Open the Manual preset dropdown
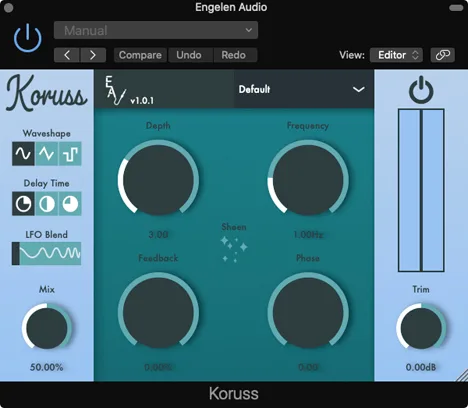Viewport: 468px width, 408px height. tap(156, 30)
